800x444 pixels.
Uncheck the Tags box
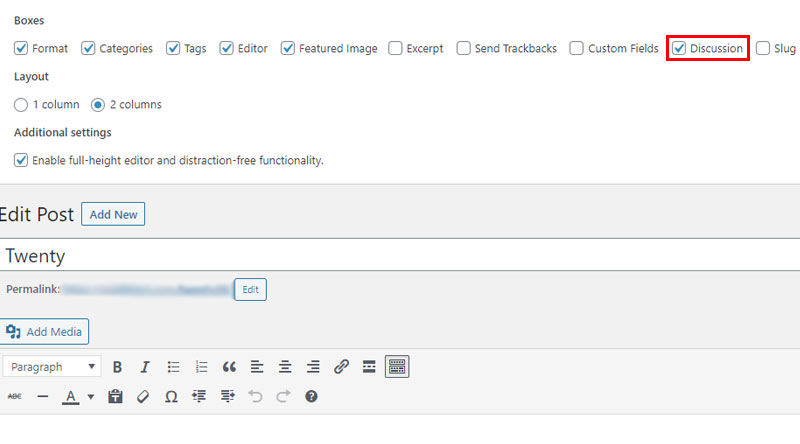173,48
